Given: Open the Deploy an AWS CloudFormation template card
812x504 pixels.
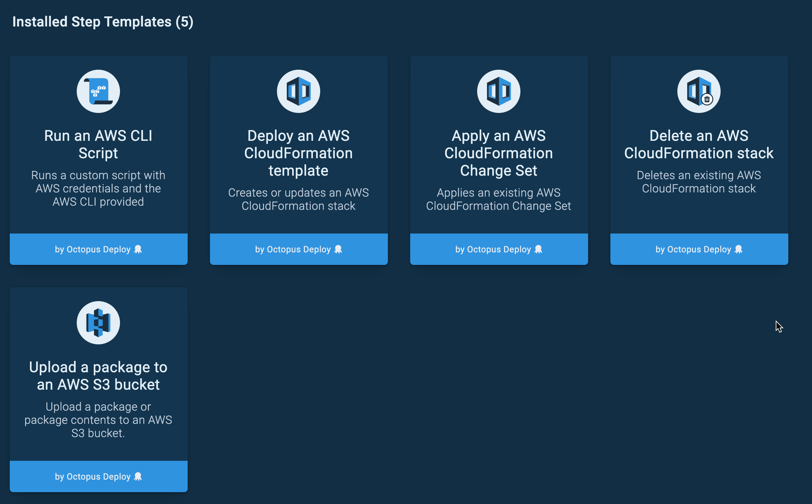Looking at the screenshot, I should [x=299, y=153].
